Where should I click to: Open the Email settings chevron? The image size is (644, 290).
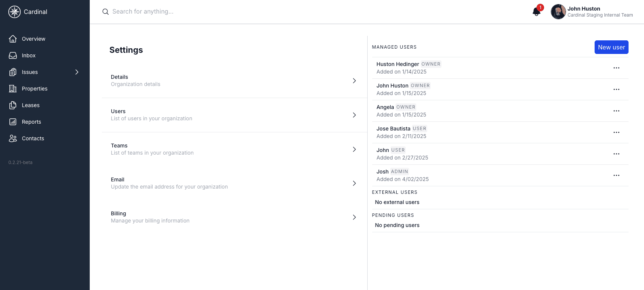click(354, 183)
